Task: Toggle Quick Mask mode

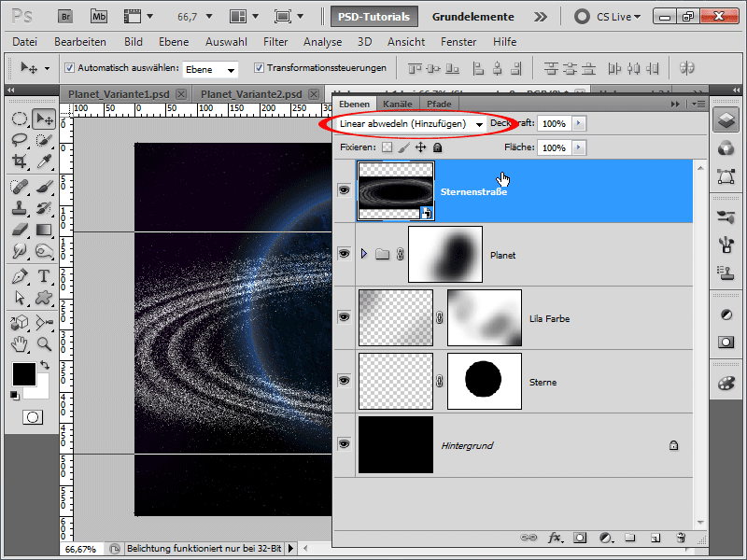Action: [x=33, y=417]
